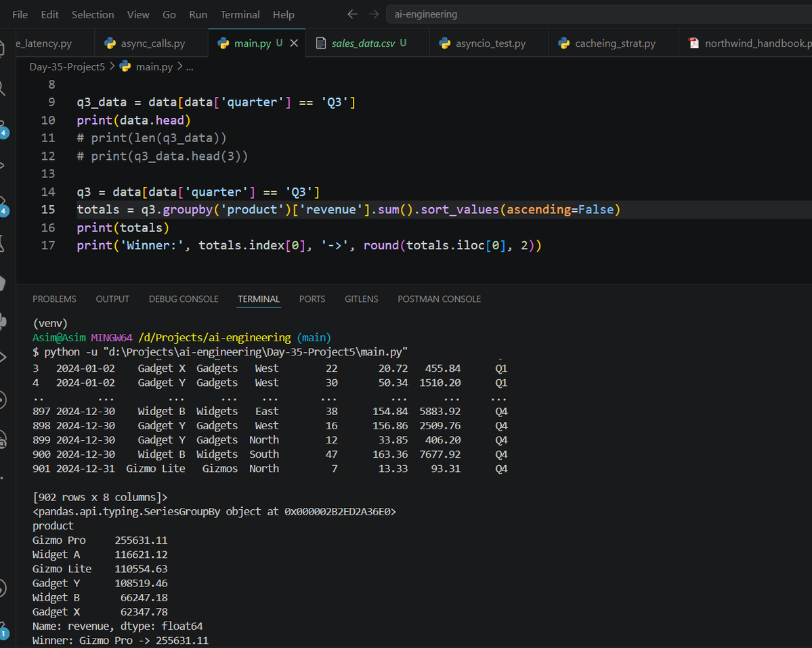Screen dimensions: 812x648
Task: Click commented '# print(q3_data.head(3))' line
Action: (x=162, y=156)
